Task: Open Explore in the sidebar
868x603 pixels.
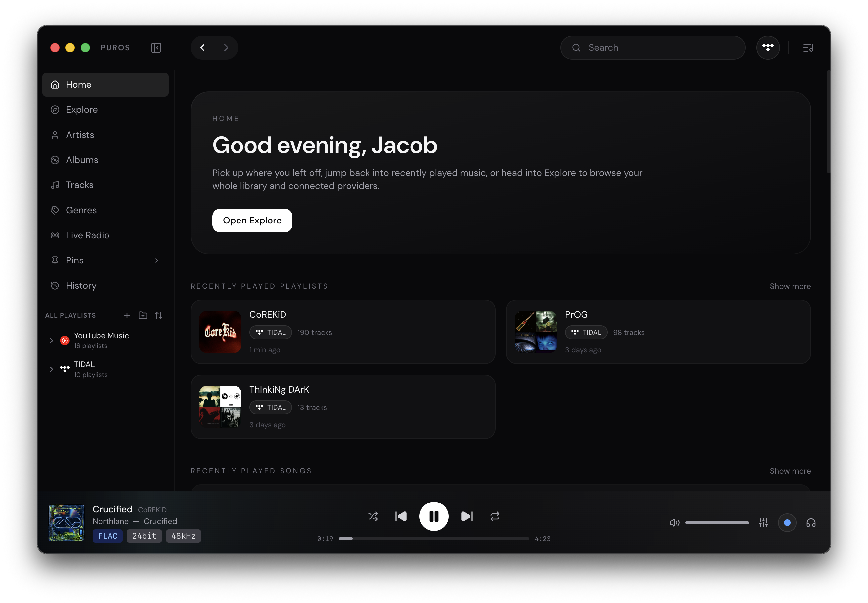Action: pyautogui.click(x=106, y=109)
